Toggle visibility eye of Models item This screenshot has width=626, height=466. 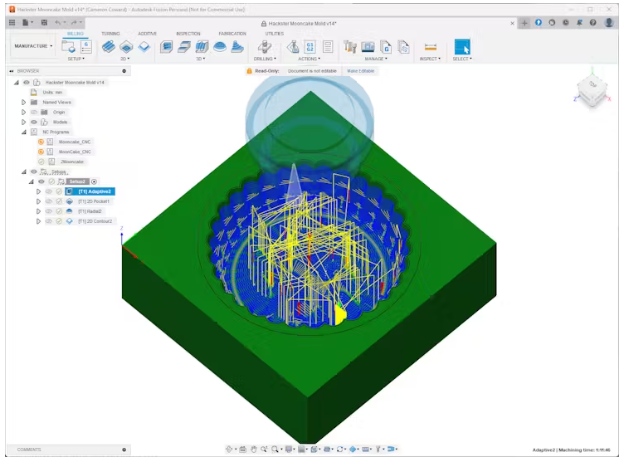(x=34, y=122)
